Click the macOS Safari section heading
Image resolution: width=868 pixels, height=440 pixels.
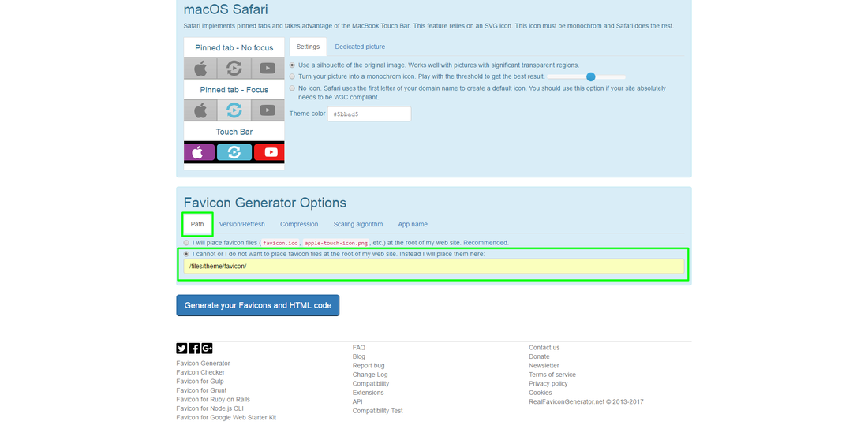pyautogui.click(x=226, y=9)
